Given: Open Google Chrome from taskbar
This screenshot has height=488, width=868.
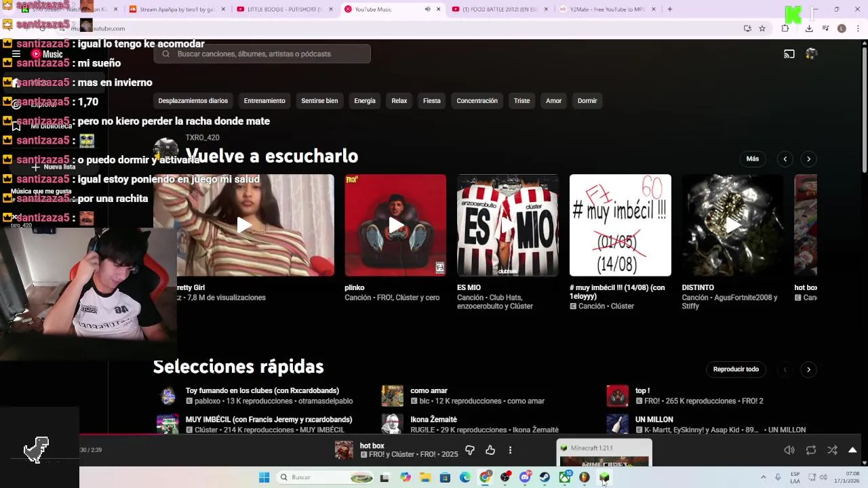Looking at the screenshot, I should [x=485, y=478].
